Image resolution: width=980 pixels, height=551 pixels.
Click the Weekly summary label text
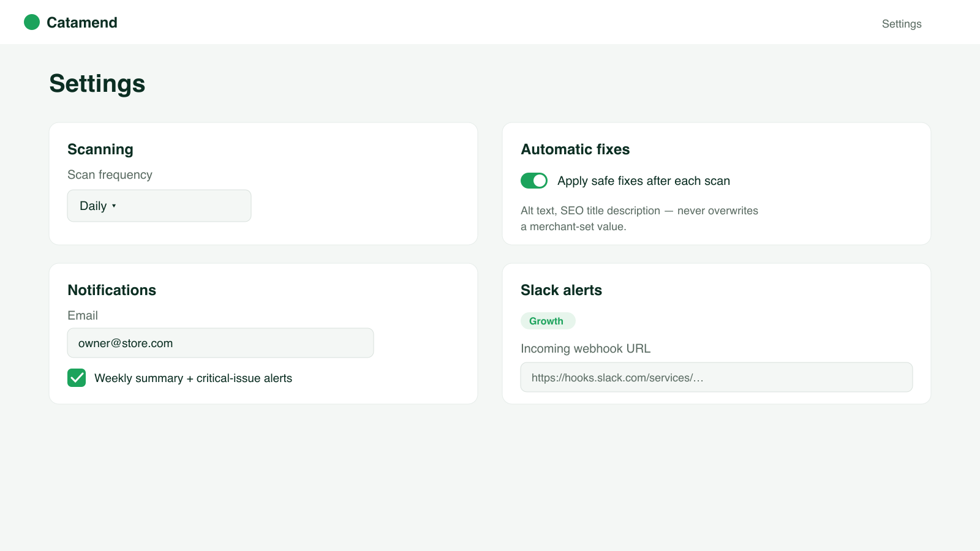193,378
